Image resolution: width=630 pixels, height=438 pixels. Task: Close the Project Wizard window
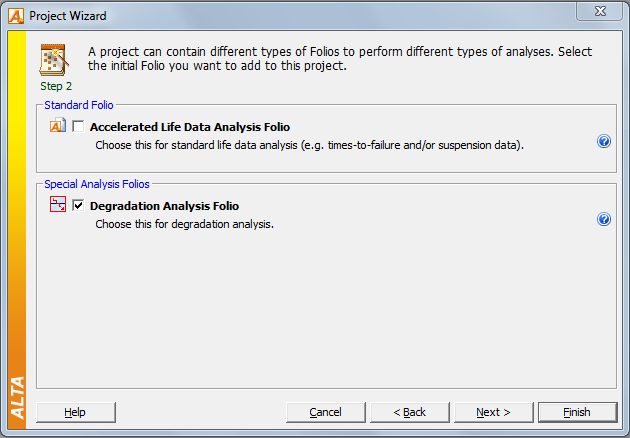[x=600, y=11]
